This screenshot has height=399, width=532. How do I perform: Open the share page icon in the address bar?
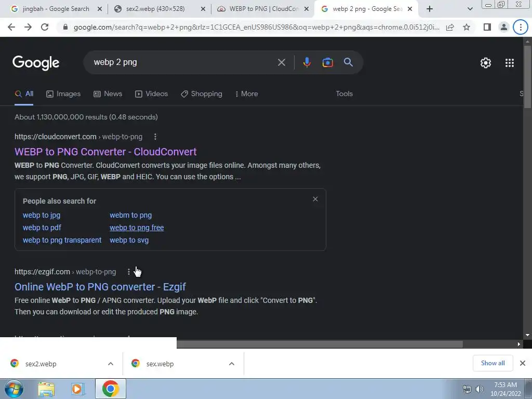pos(450,27)
